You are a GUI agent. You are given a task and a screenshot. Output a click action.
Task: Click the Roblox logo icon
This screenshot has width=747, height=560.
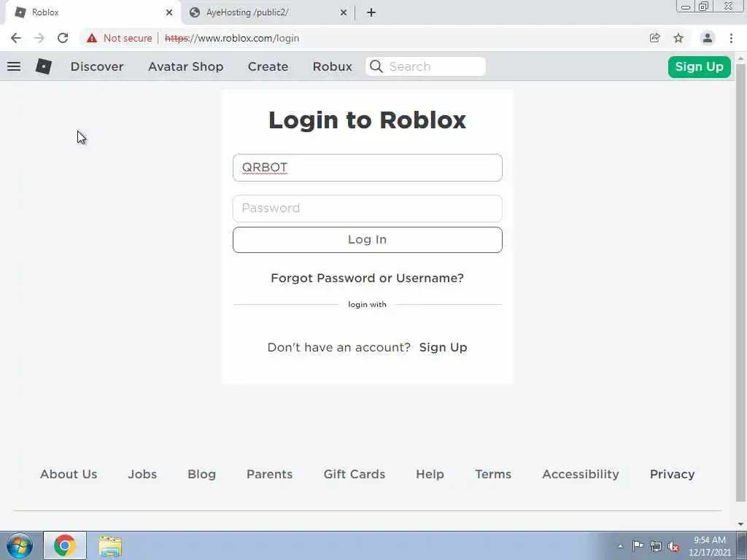pos(43,66)
